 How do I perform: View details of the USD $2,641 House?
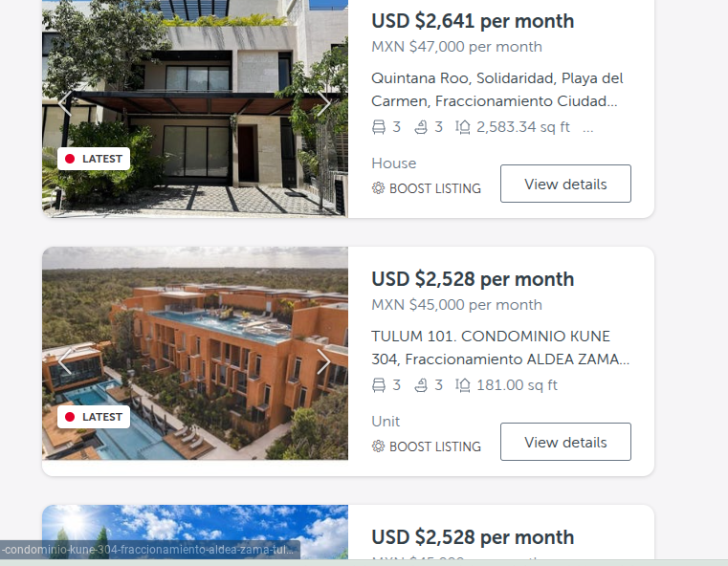click(565, 184)
